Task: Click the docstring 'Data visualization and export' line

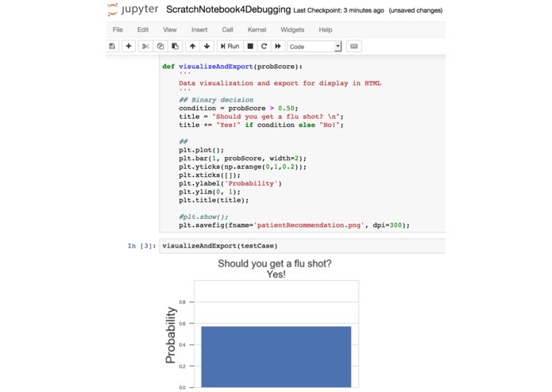Action: (280, 83)
